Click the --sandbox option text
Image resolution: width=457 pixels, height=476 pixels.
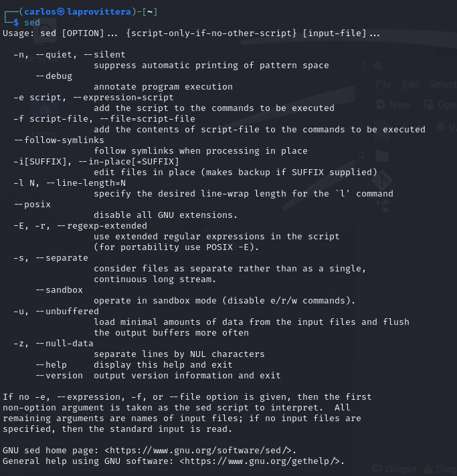[60, 290]
